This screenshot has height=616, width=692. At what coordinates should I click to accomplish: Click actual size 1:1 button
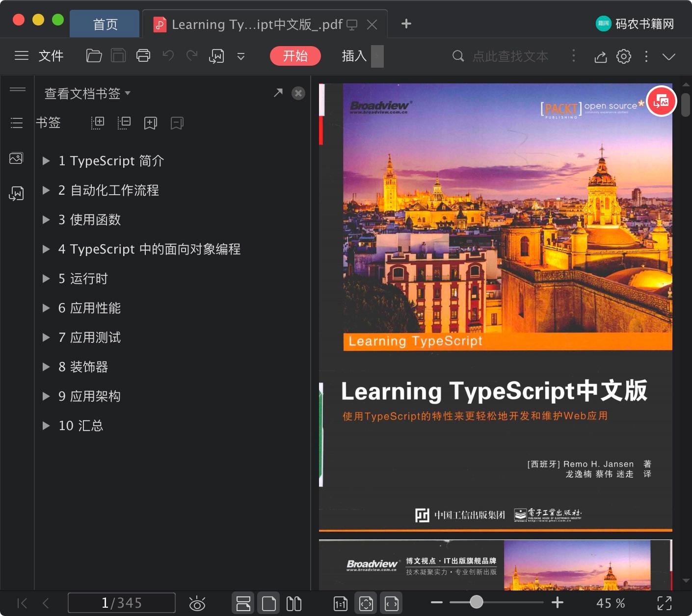(x=341, y=604)
